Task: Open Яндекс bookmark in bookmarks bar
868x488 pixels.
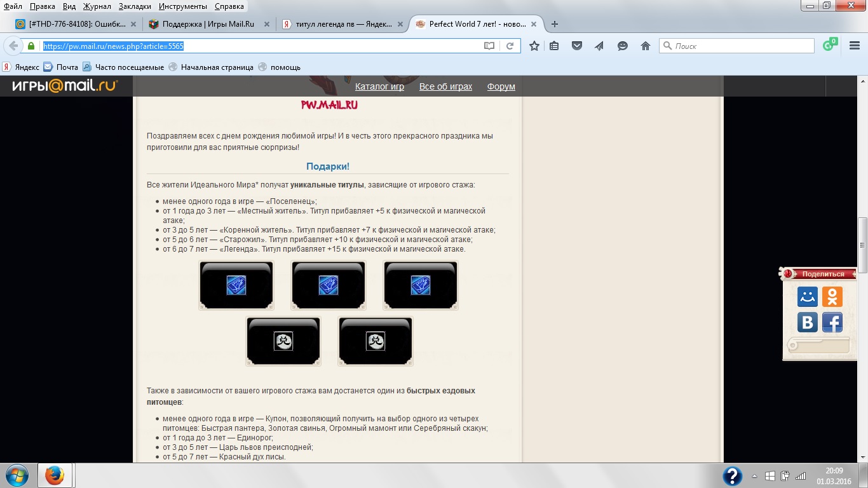Action: point(21,67)
